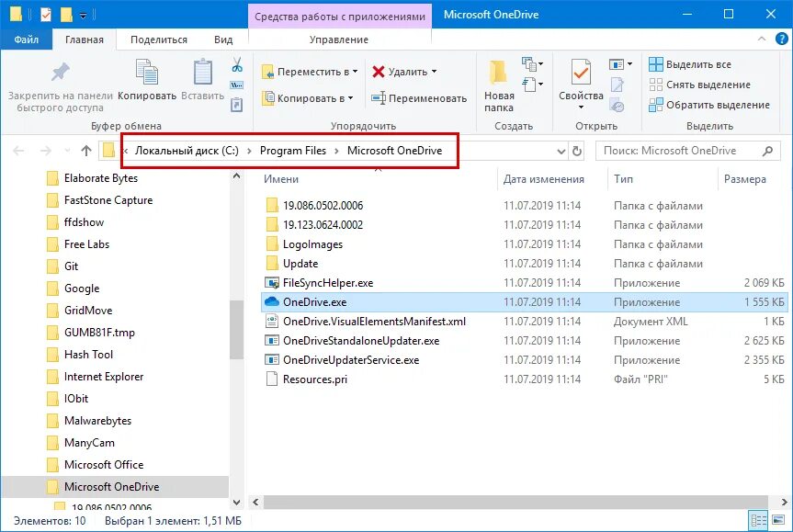Select Internet Explorer folder in tree
This screenshot has width=793, height=532.
pos(104,377)
